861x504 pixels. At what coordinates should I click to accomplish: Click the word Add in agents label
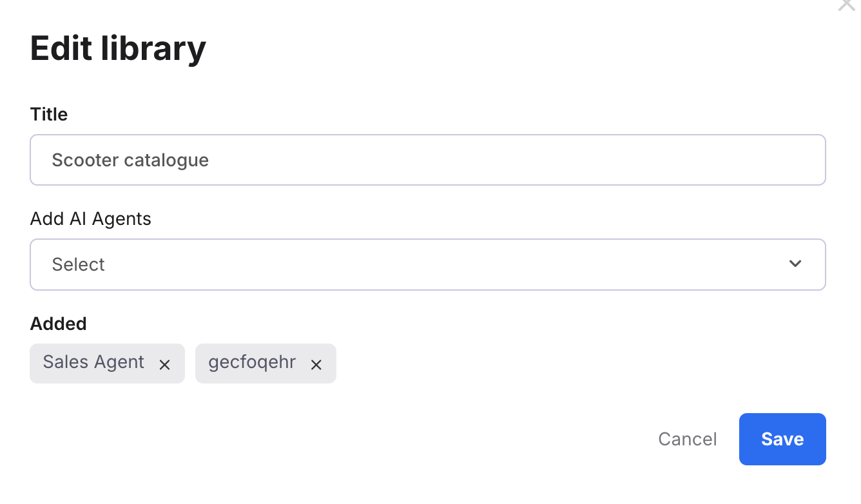tap(48, 218)
